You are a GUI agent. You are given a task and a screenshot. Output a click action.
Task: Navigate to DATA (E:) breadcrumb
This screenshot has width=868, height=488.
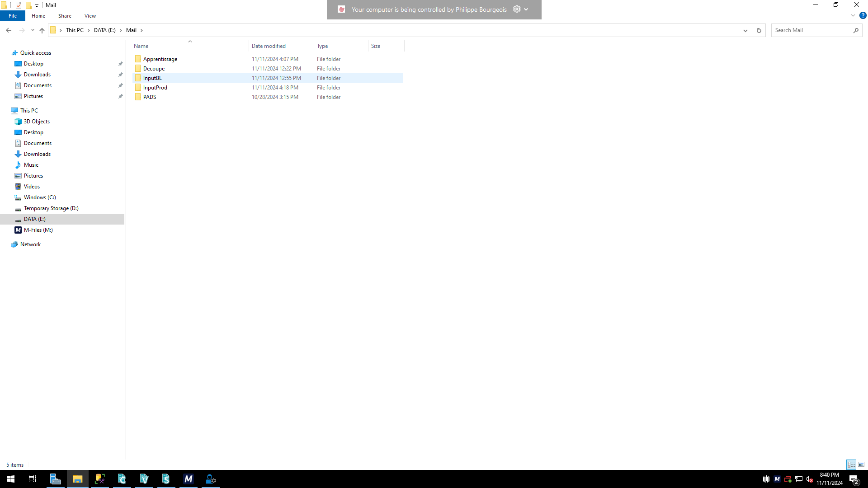[x=105, y=30]
